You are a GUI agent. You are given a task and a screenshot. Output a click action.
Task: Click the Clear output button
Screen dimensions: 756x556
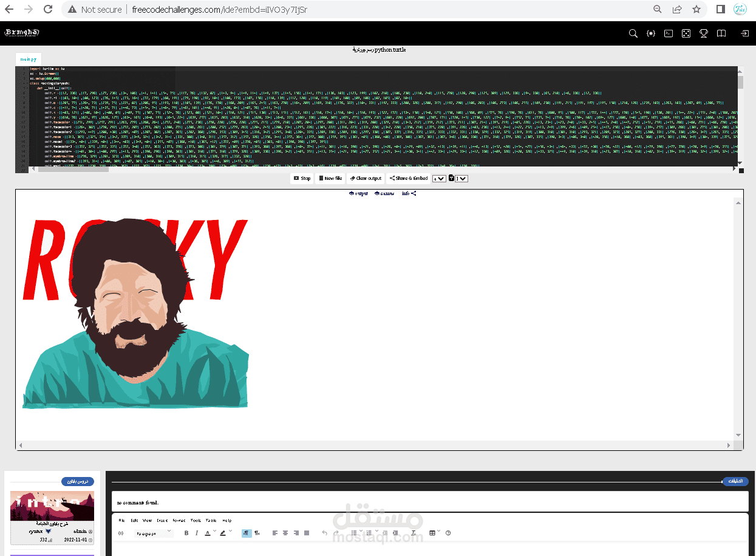[x=366, y=179]
